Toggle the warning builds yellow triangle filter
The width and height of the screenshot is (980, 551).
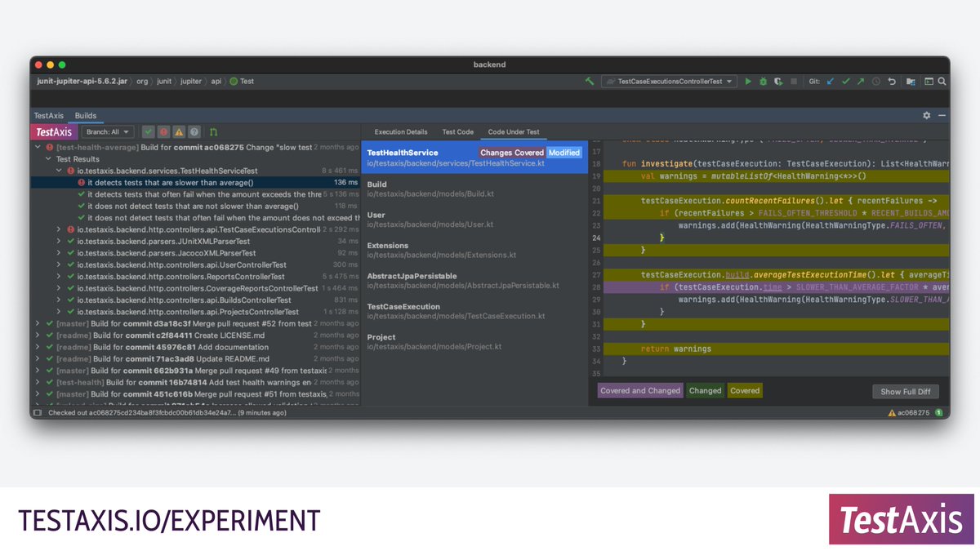(179, 131)
